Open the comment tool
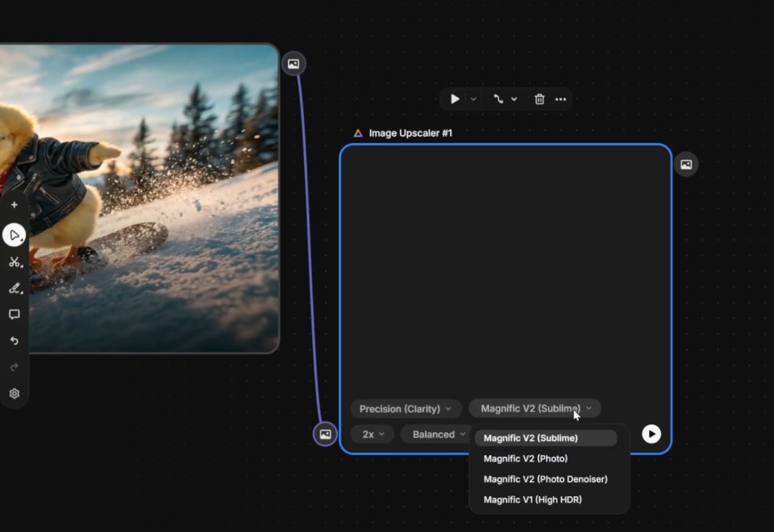This screenshot has height=532, width=774. tap(14, 314)
